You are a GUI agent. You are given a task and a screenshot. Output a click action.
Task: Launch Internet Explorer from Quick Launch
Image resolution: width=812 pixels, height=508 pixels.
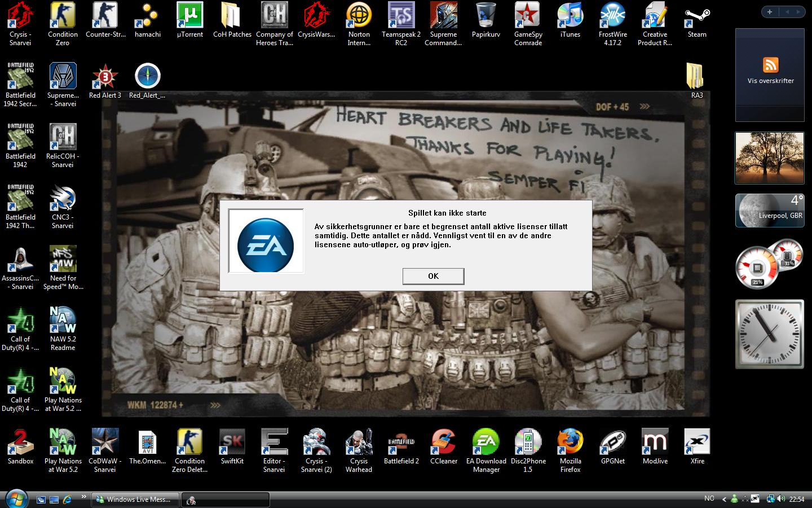click(68, 500)
